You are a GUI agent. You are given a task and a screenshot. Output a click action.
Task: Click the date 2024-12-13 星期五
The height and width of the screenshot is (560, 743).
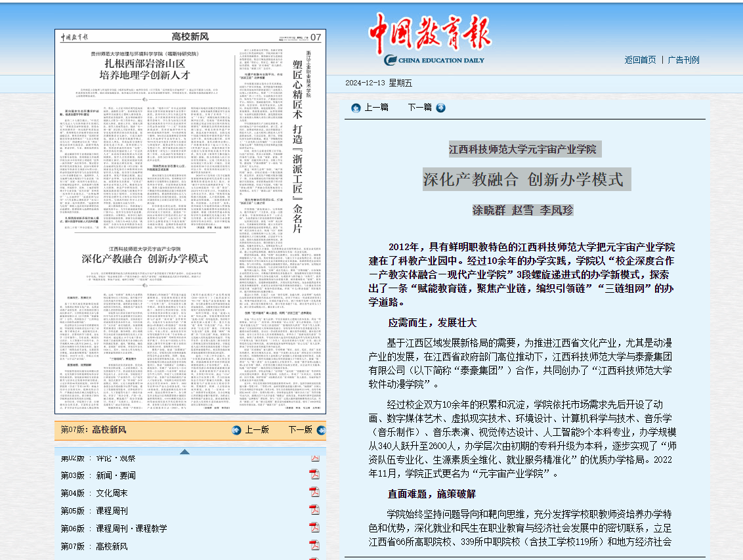click(379, 83)
